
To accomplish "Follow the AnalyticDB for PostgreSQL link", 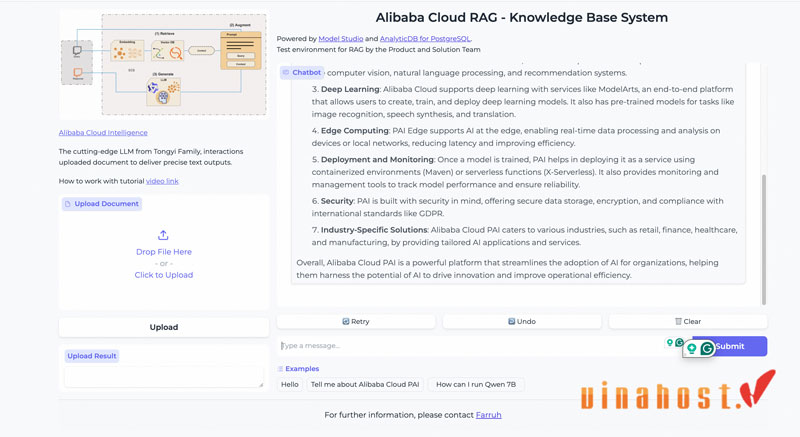I will click(425, 39).
